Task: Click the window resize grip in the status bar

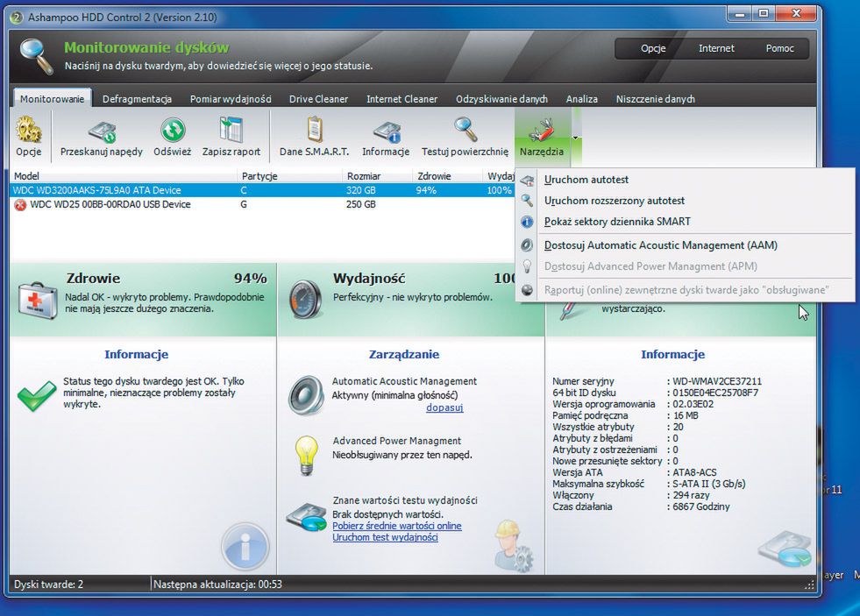Action: [x=809, y=585]
